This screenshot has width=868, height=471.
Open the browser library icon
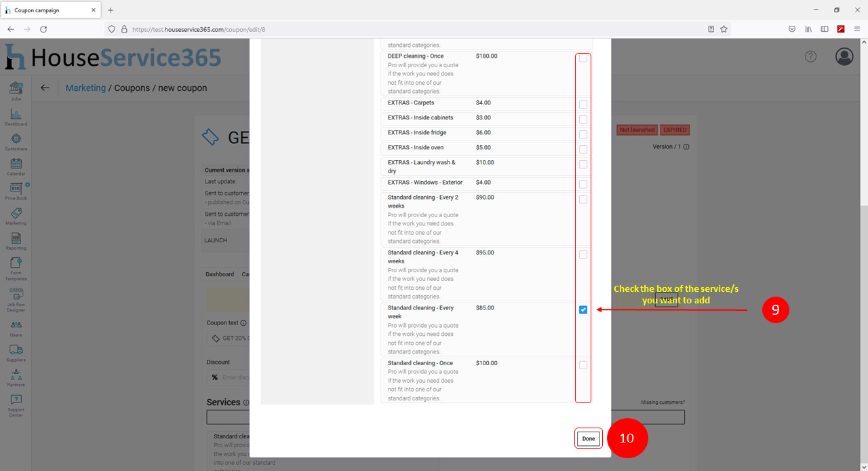[808, 29]
